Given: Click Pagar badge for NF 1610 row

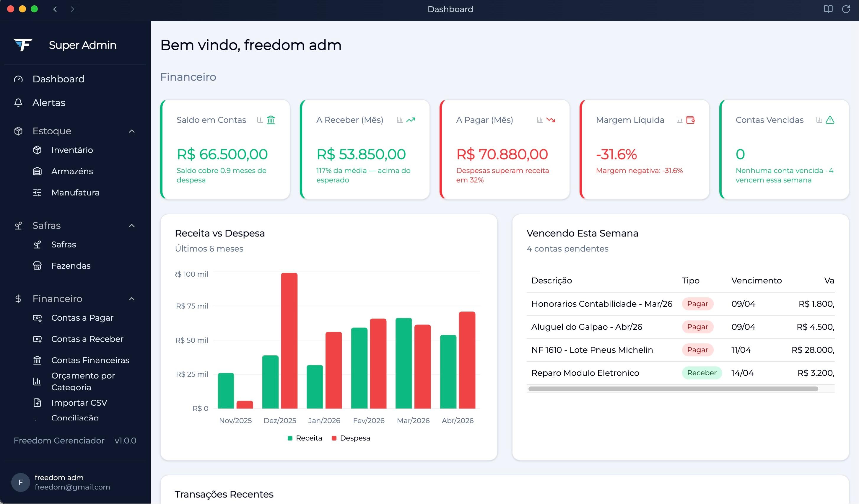Looking at the screenshot, I should click(697, 350).
